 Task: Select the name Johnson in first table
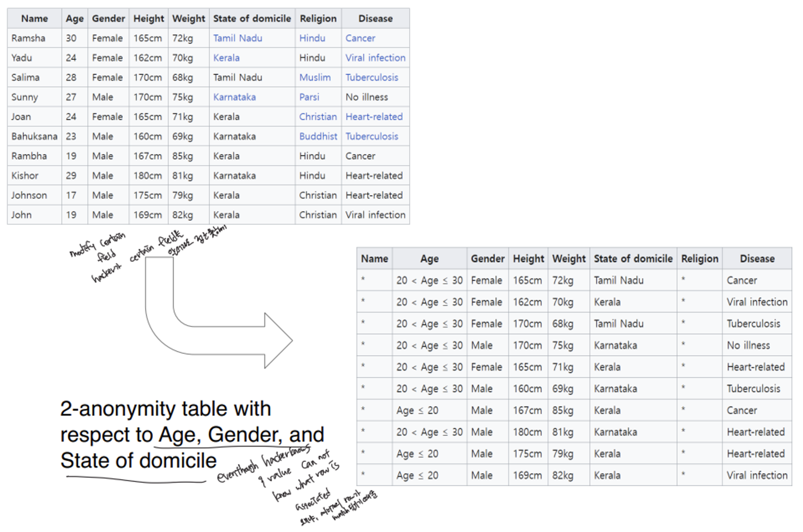pyautogui.click(x=29, y=195)
